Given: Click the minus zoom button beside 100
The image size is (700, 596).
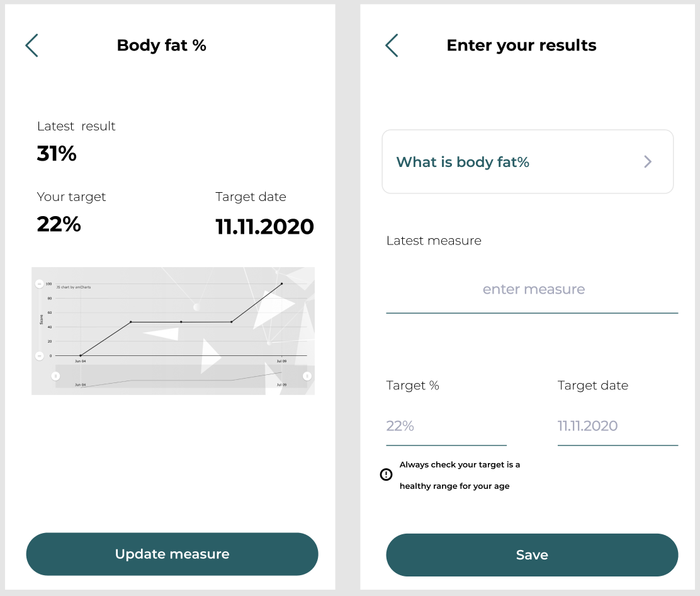Looking at the screenshot, I should pos(39,284).
